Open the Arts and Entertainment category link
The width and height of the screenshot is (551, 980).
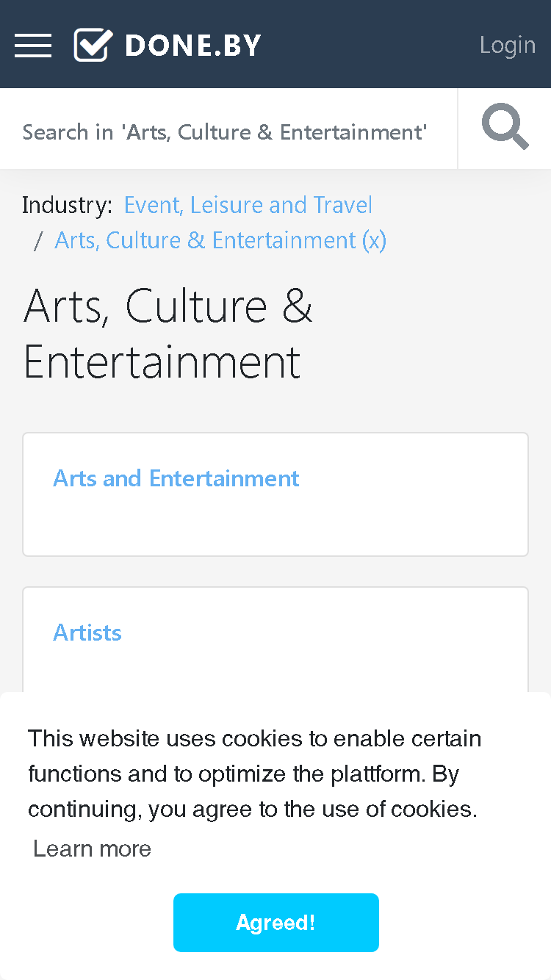pos(176,478)
